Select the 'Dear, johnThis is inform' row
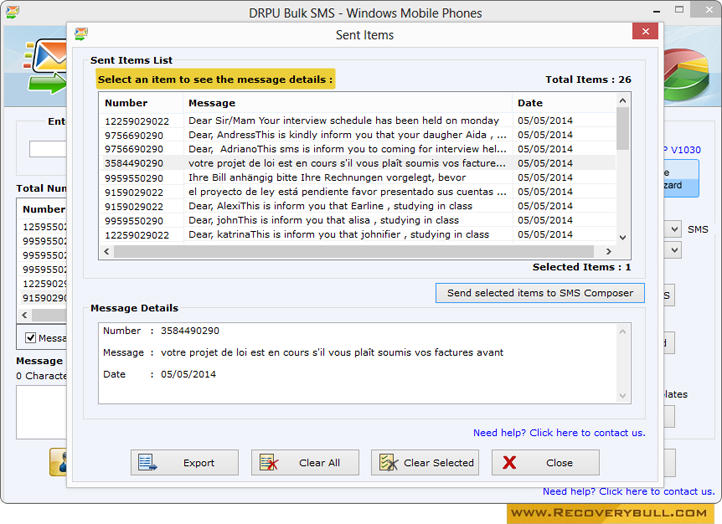Viewport: 722px width, 524px height. [x=357, y=221]
